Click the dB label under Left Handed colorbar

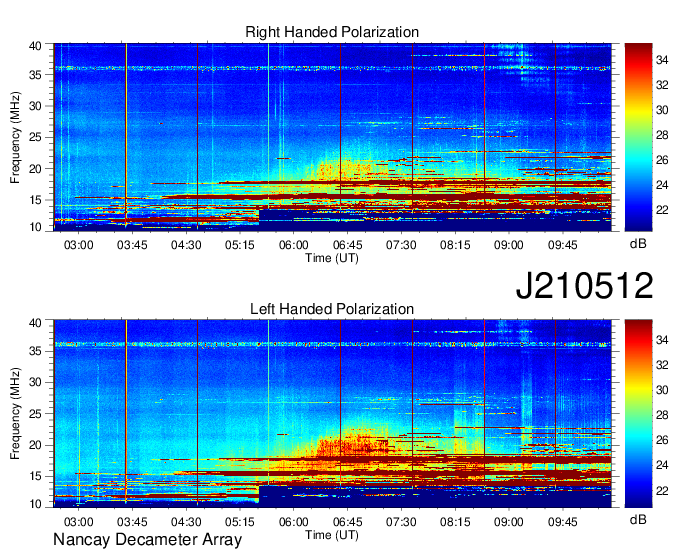pos(638,519)
